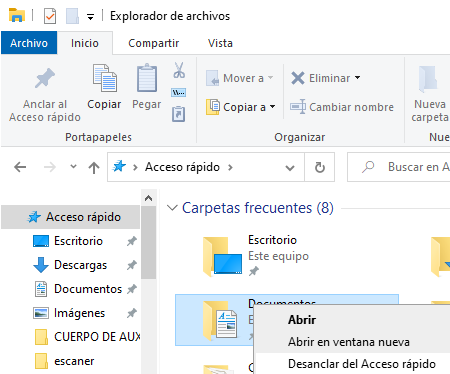Select the Documentos folder icon tile
This screenshot has width=450, height=374.
(x=220, y=320)
